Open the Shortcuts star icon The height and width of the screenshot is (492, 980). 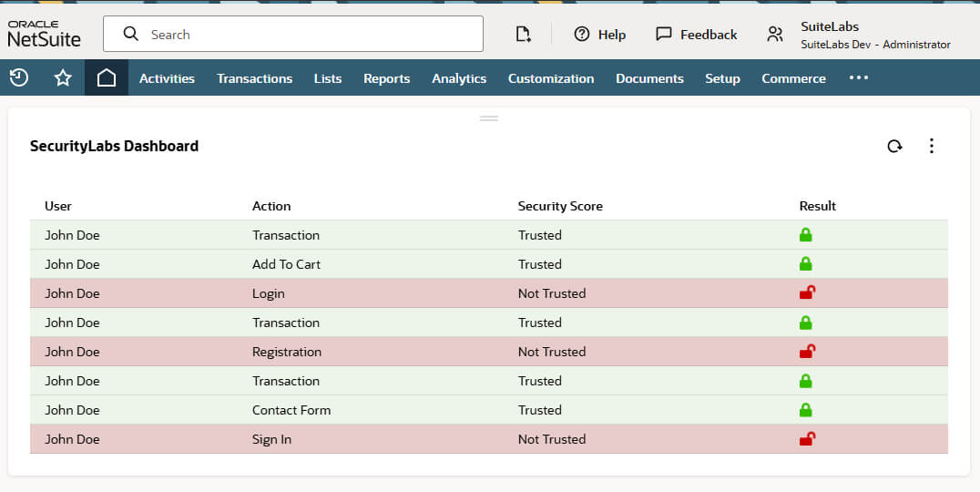point(63,78)
